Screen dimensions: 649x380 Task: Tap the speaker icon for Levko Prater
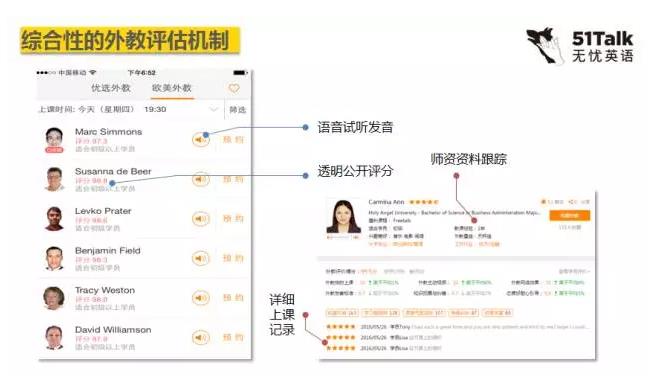201,219
